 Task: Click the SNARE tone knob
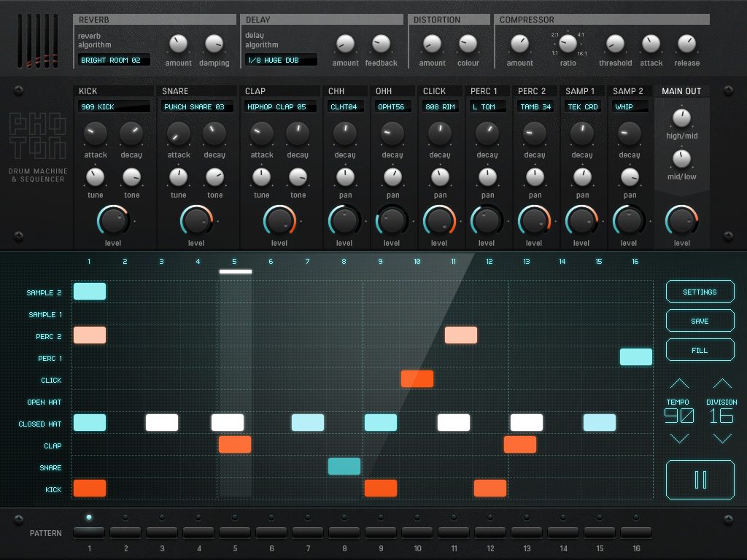click(x=215, y=177)
